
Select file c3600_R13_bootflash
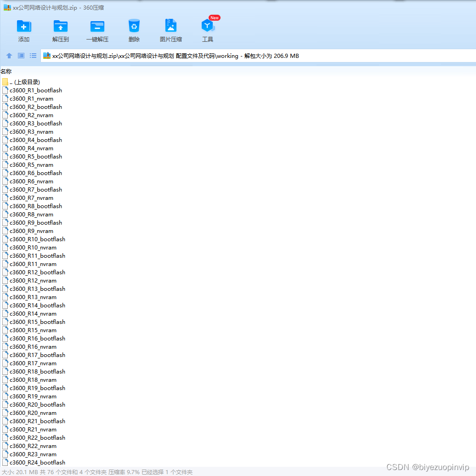pyautogui.click(x=34, y=289)
